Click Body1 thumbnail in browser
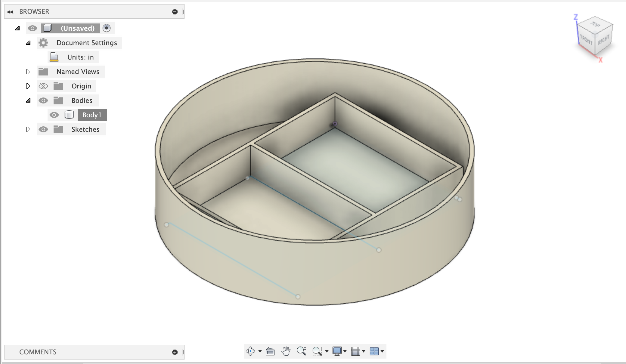This screenshot has height=364, width=626. coord(69,115)
